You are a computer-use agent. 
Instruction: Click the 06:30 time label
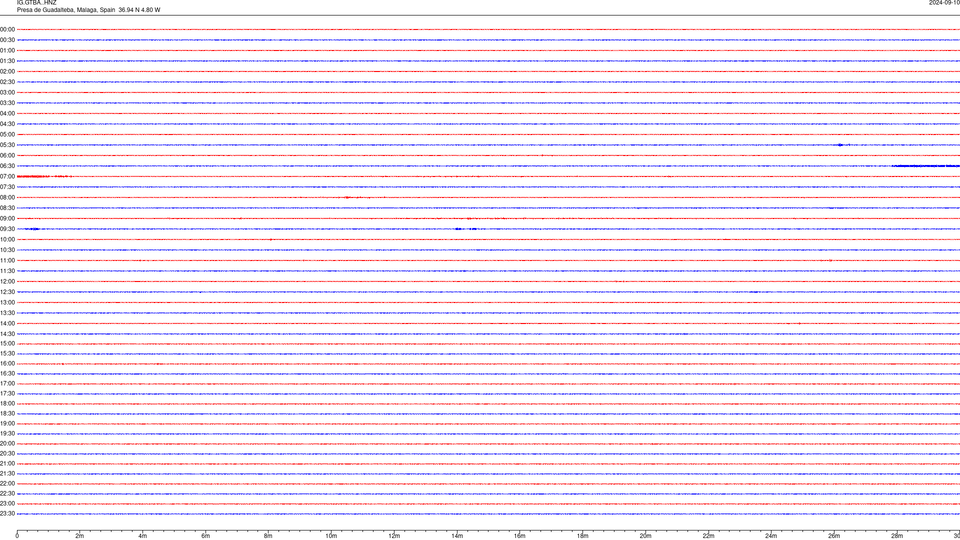coord(7,166)
